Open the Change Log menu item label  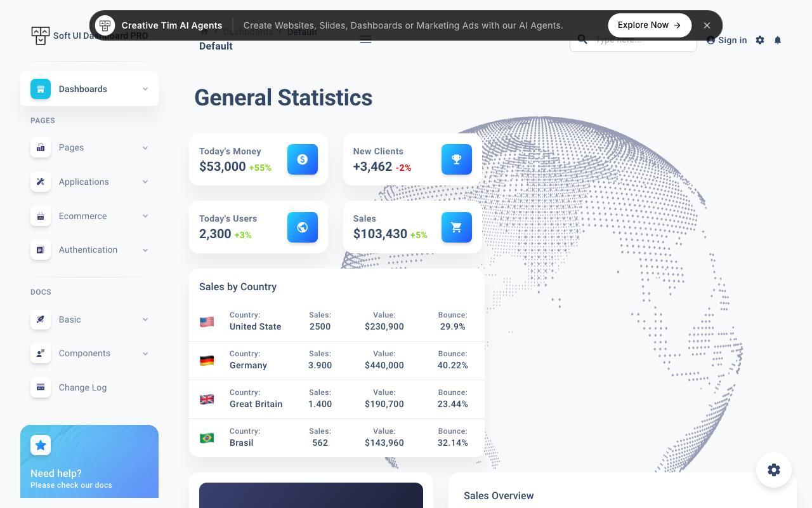click(x=82, y=387)
